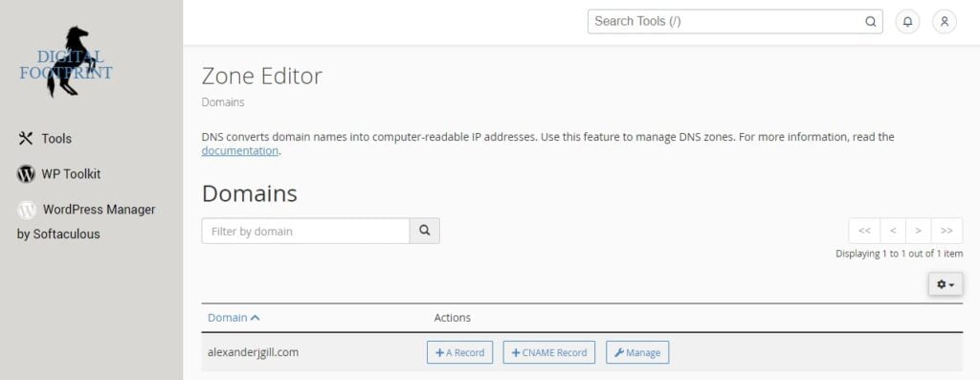Click the Displaying 1 to 1 item text

tap(899, 254)
